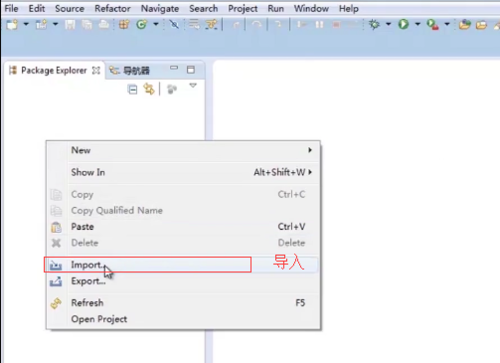Screen dimensions: 500x363
Task: Click the Collapse All icon
Action: [132, 90]
